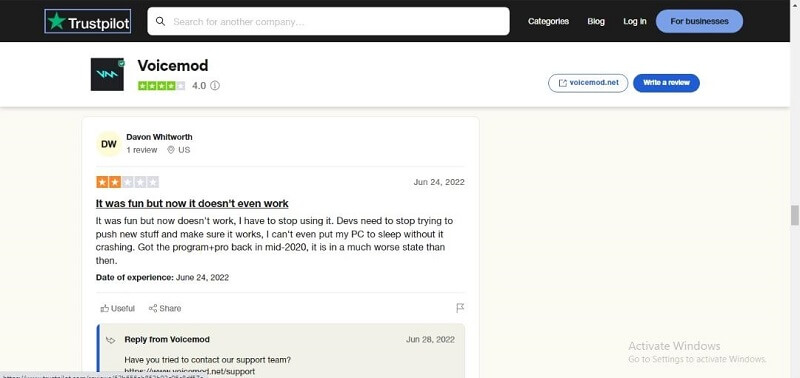Open Davon Whitworth's reviewer profile
This screenshot has width=800, height=378.
(x=159, y=137)
